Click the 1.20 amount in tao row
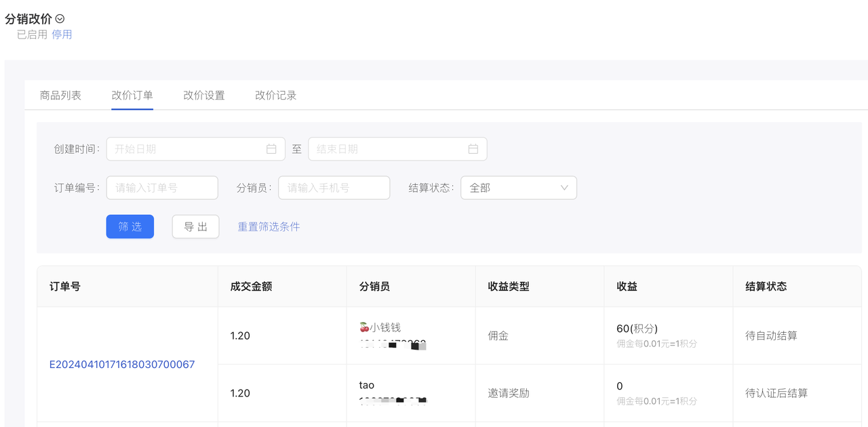Viewport: 868px width, 427px height. pyautogui.click(x=240, y=393)
